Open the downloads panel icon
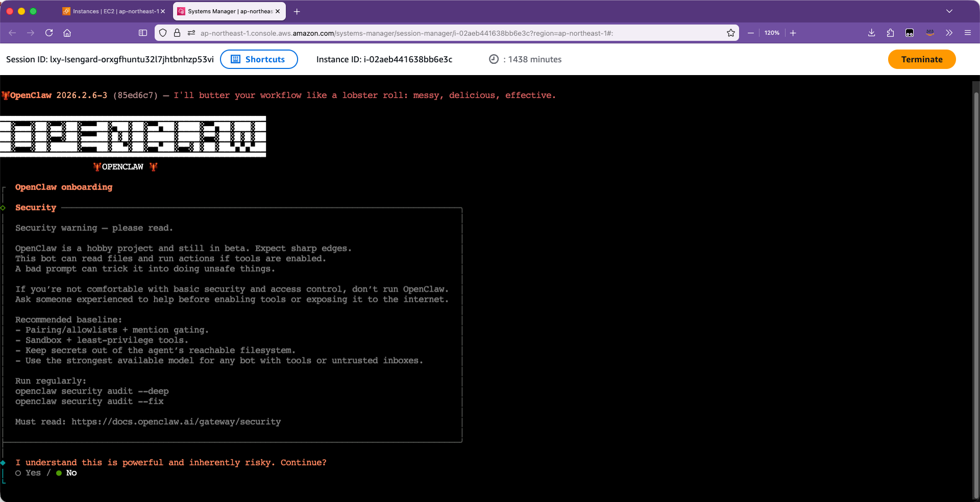Image resolution: width=980 pixels, height=502 pixels. pos(871,33)
